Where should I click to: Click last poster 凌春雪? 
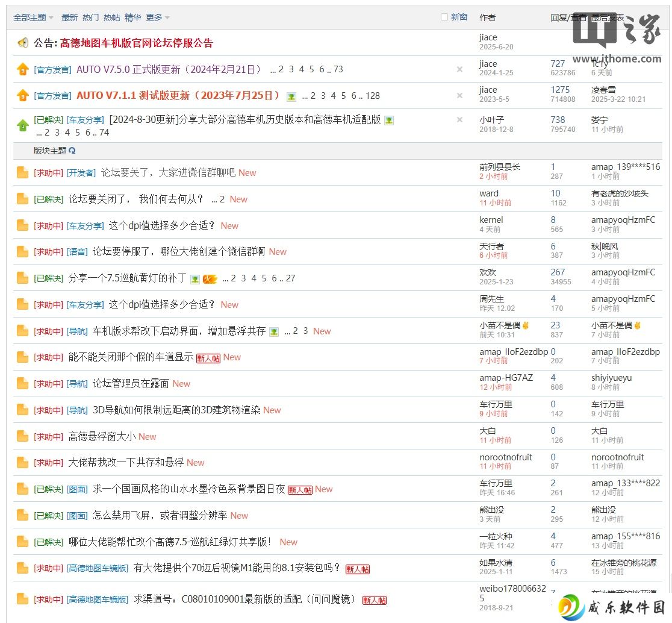[603, 90]
